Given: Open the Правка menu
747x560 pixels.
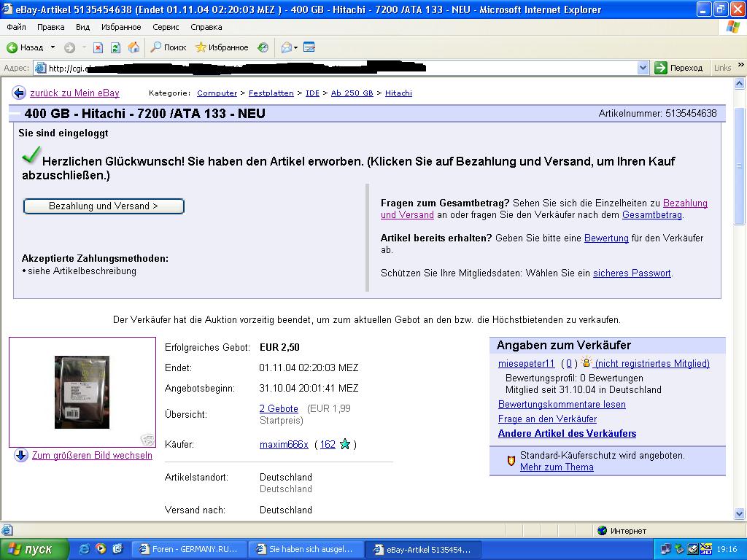Looking at the screenshot, I should (50, 27).
